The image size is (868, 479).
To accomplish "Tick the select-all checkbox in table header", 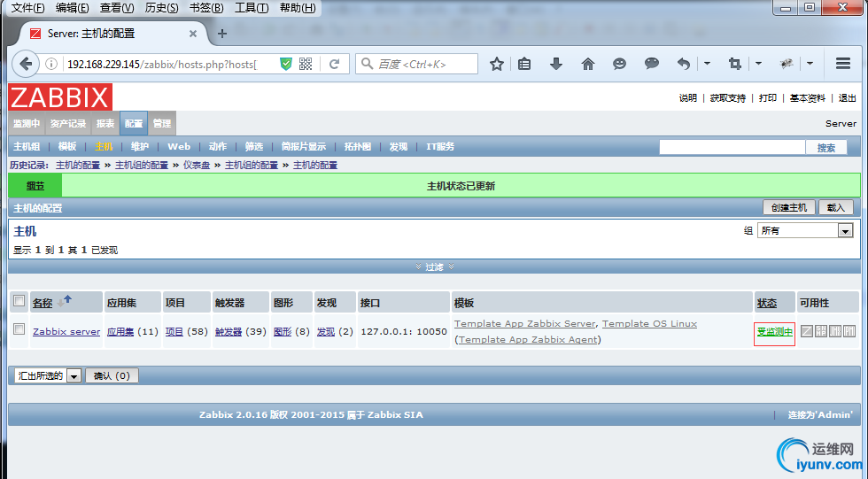I will (19, 301).
